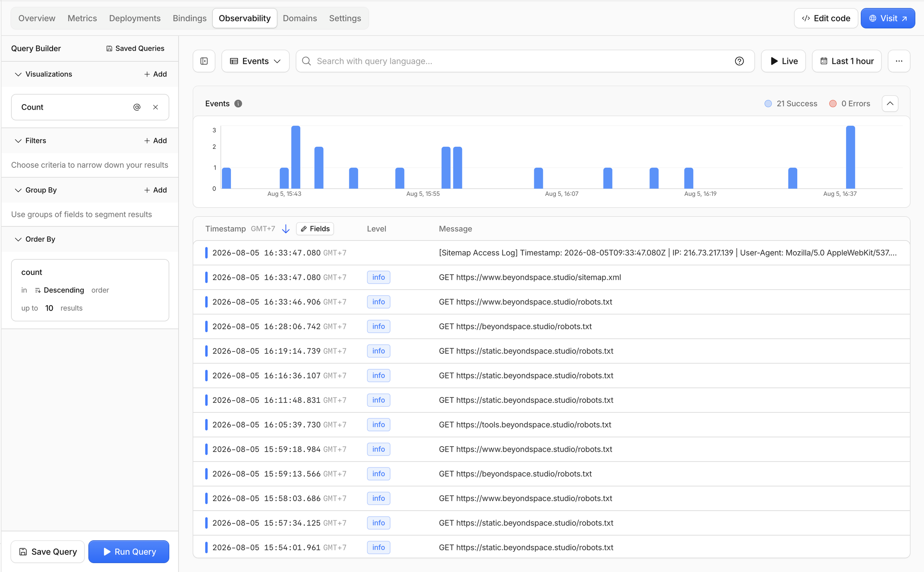Screen dimensions: 924x572
Task: Click the Level column header
Action: 376,229
